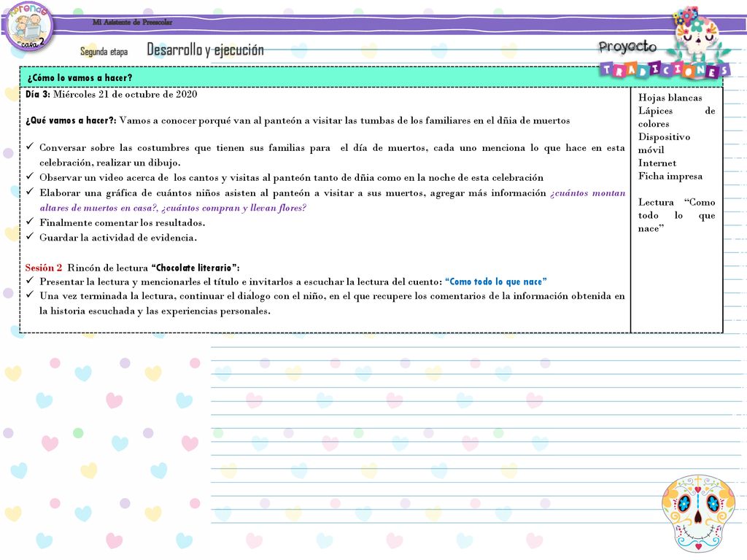747x560 pixels.
Task: Click the 'Segunda etapa' label
Action: pyautogui.click(x=104, y=51)
